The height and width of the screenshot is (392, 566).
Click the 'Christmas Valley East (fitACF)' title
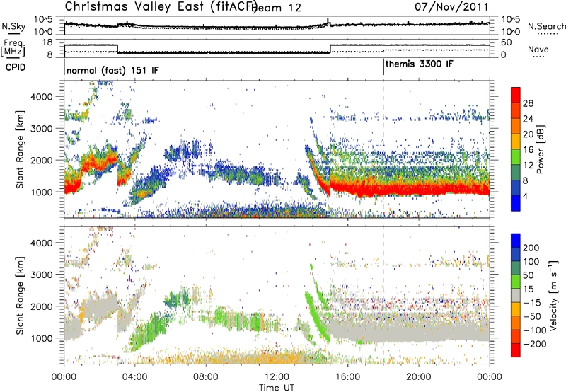[x=161, y=6]
